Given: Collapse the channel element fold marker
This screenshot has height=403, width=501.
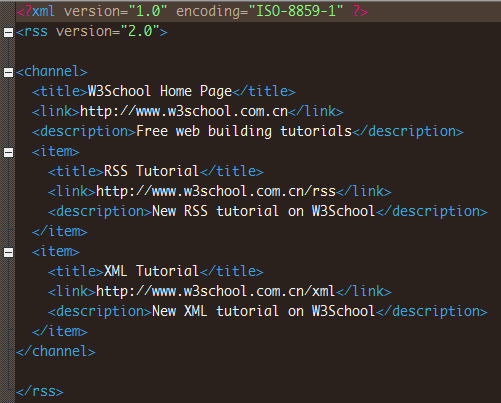Looking at the screenshot, I should pyautogui.click(x=8, y=72).
